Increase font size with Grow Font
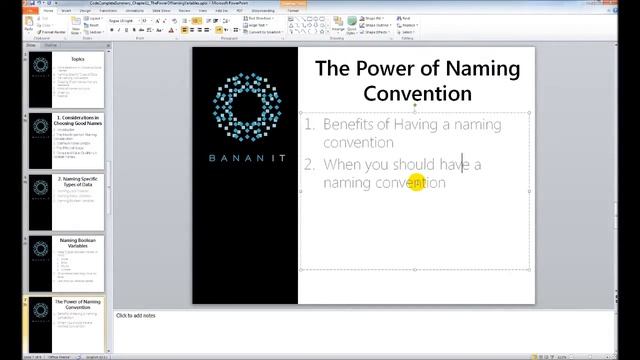Image resolution: width=640 pixels, height=360 pixels. coord(157,21)
